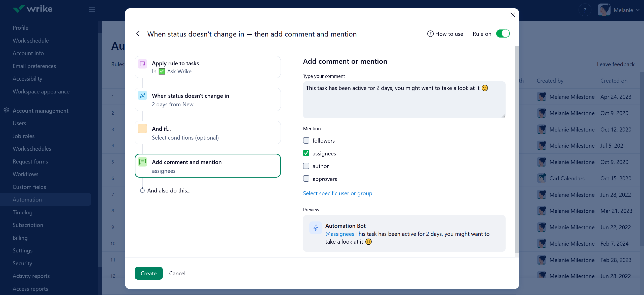Screen dimensions: 644x295
Task: Toggle the 'Rule on' switch
Action: click(x=503, y=34)
